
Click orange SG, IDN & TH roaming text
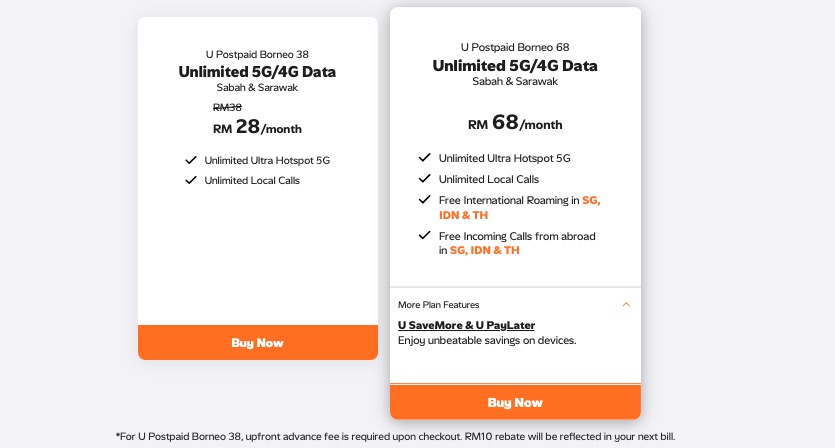click(x=519, y=208)
